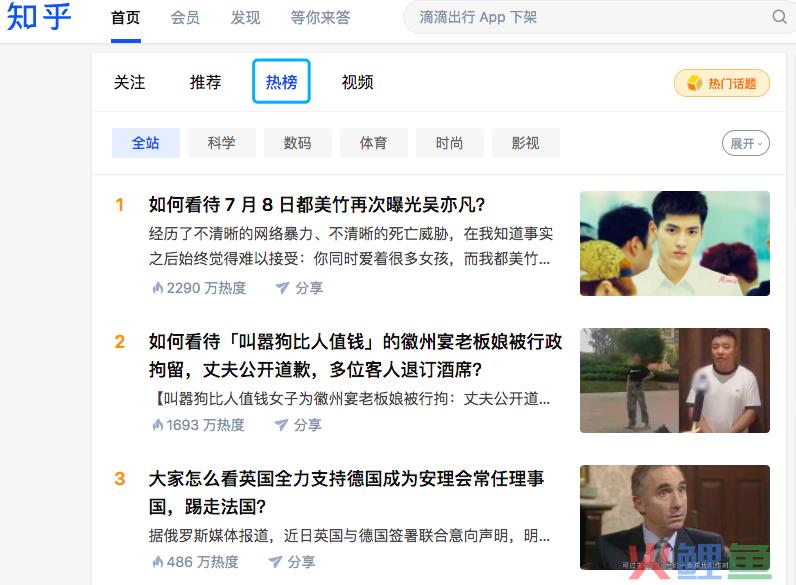Click the search magnifier icon
The image size is (796, 585).
pos(779,17)
